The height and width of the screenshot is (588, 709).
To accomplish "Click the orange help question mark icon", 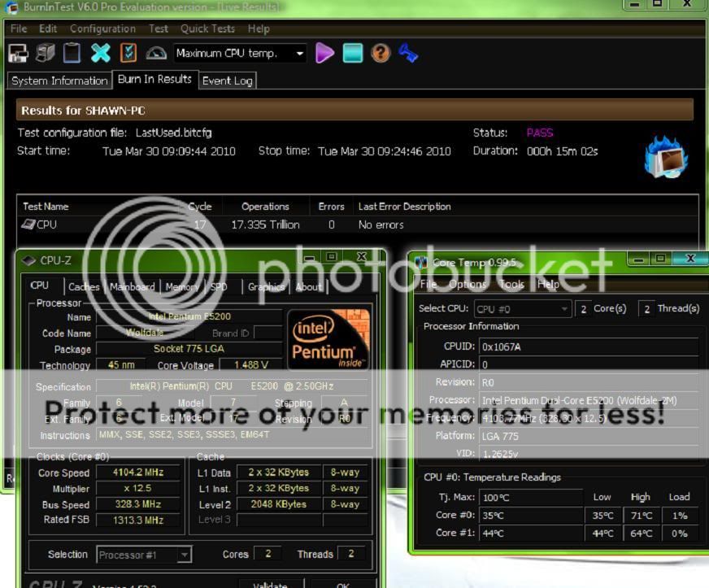I will [381, 54].
